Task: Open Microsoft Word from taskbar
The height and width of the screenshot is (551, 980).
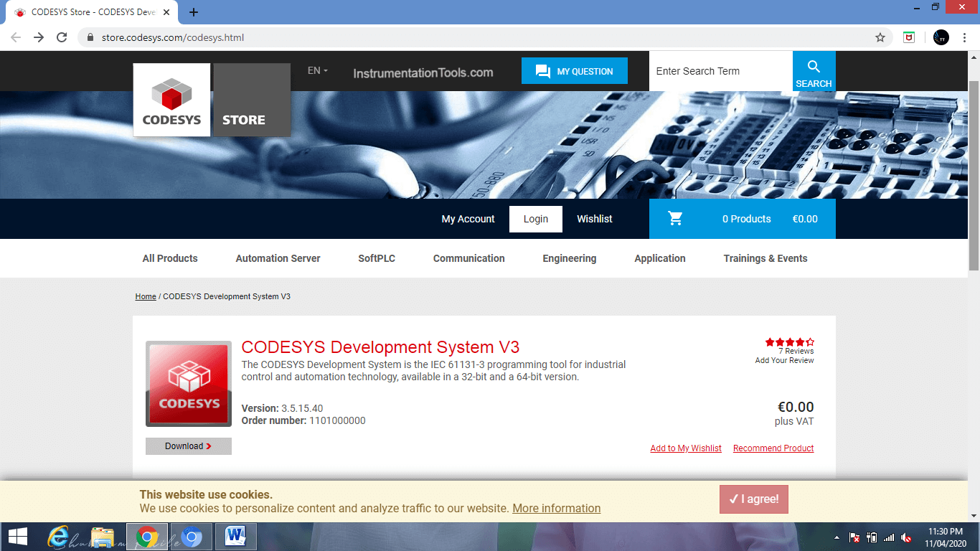Action: coord(235,537)
